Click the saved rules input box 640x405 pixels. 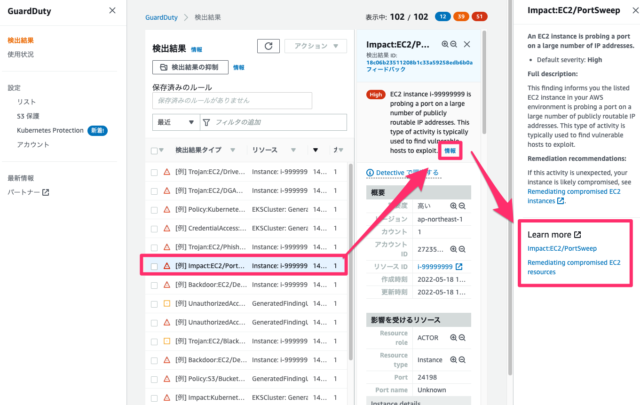pos(232,100)
